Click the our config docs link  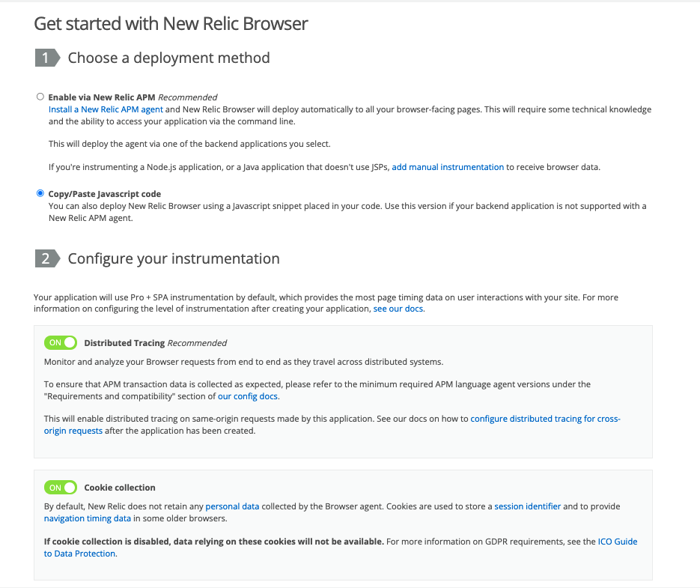[x=248, y=395]
